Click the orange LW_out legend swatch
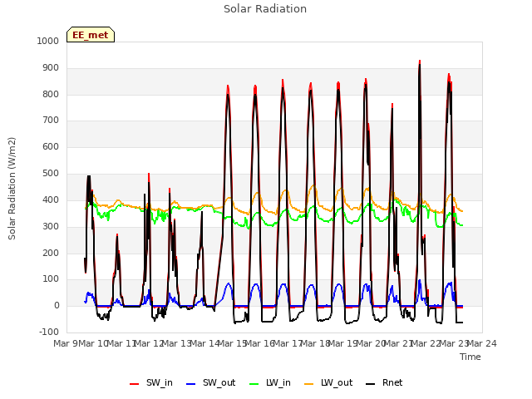 pos(309,384)
